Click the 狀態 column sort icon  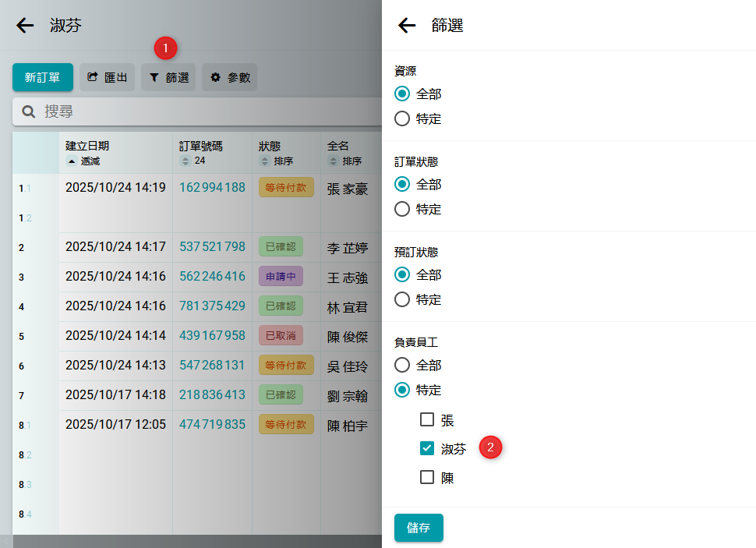[263, 161]
